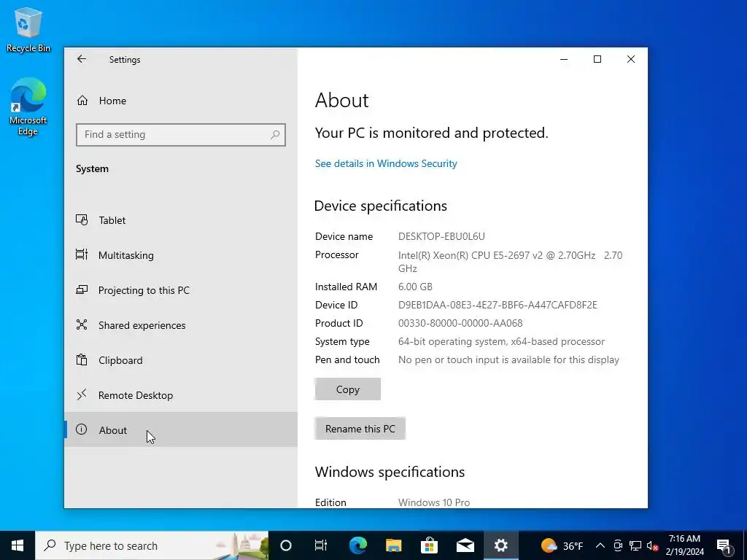The width and height of the screenshot is (747, 560).
Task: Open Remote Desktop settings
Action: [x=181, y=395]
